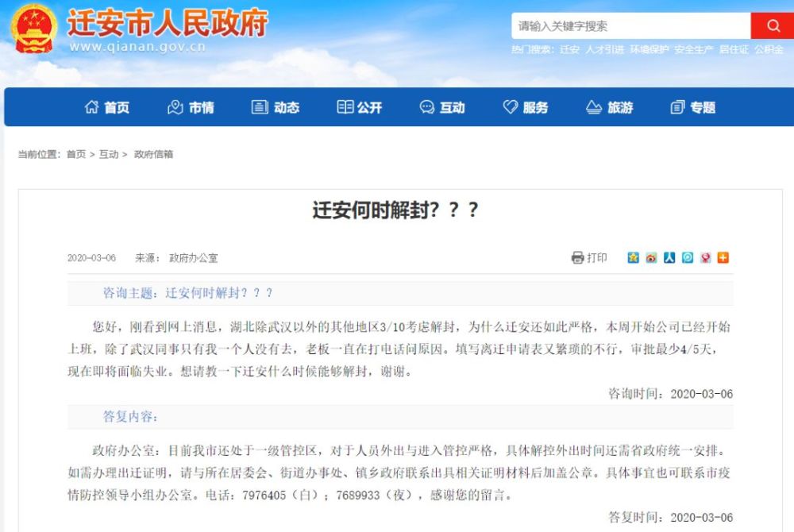Image resolution: width=794 pixels, height=532 pixels.
Task: Open the 服务 navigation menu item
Action: (526, 107)
